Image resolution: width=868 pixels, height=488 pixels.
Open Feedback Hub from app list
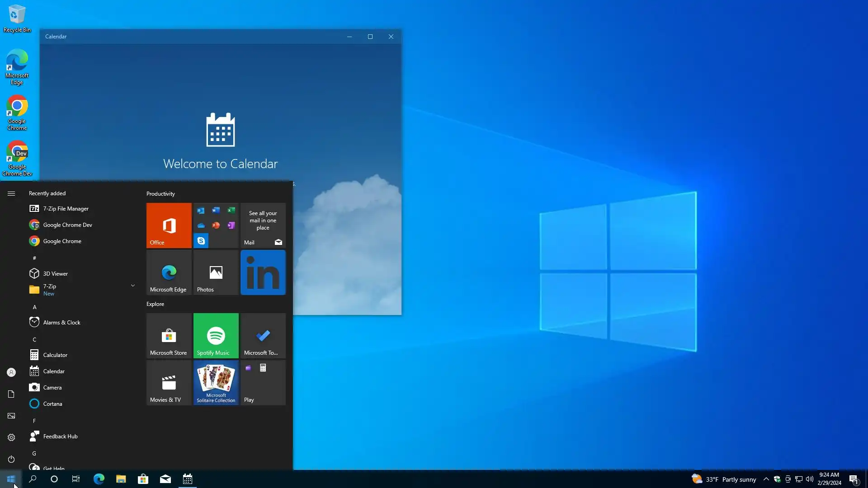coord(60,436)
